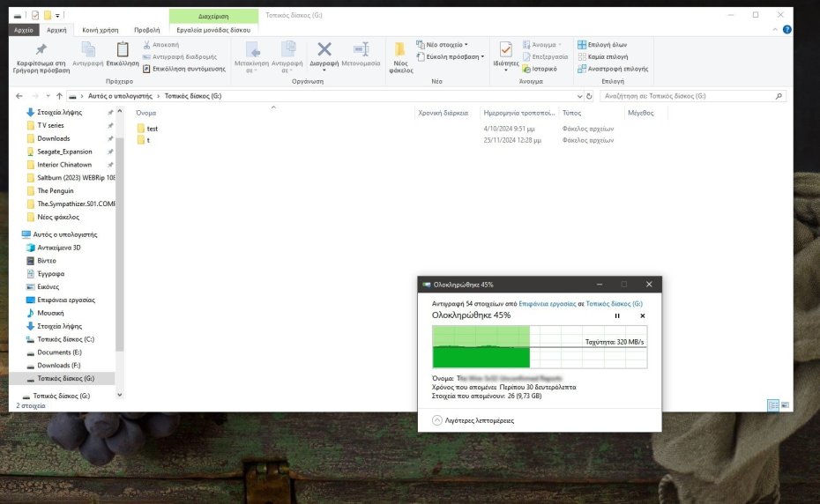Sort by the Τύπος column header

click(571, 113)
